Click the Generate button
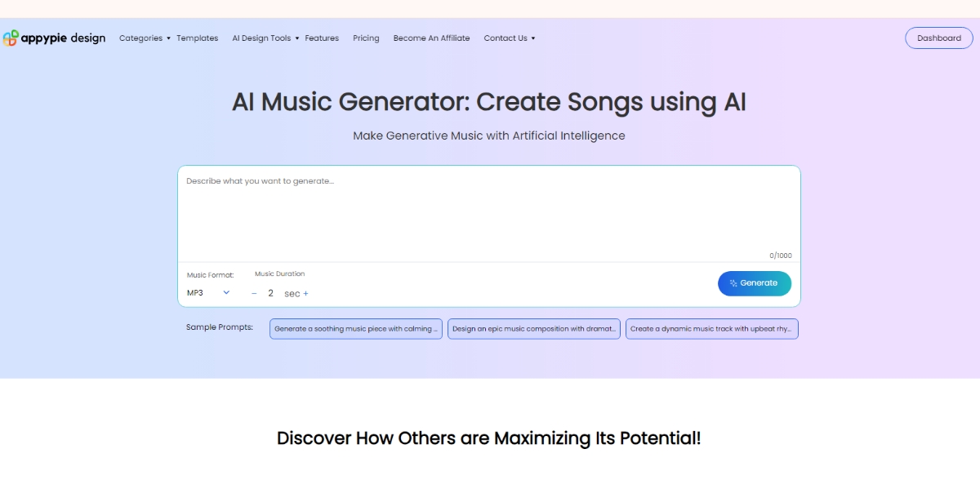 pos(755,283)
